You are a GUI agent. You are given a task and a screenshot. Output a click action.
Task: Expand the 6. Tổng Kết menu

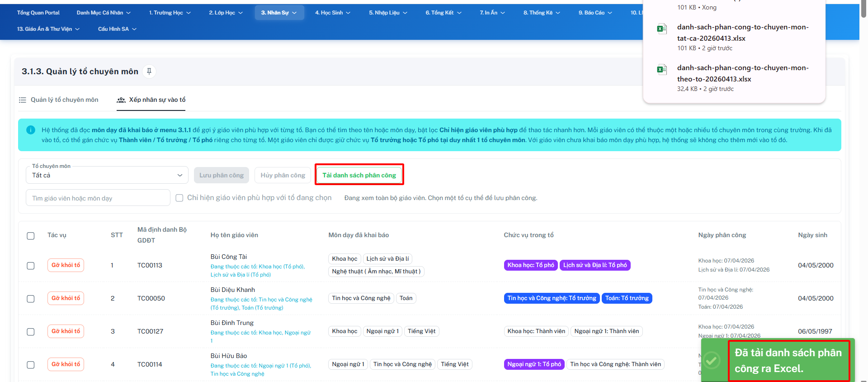(x=443, y=13)
